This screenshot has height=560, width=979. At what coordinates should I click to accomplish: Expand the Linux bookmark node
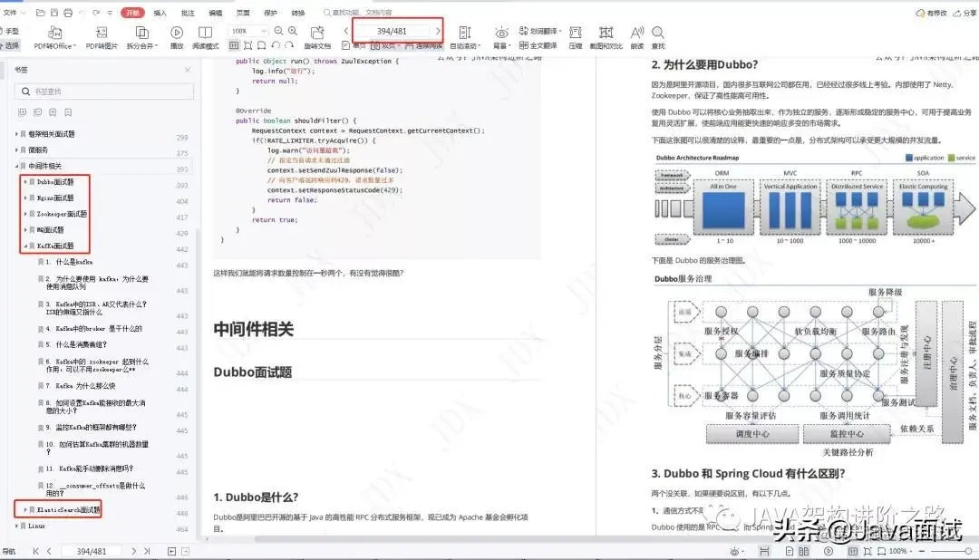[x=16, y=526]
